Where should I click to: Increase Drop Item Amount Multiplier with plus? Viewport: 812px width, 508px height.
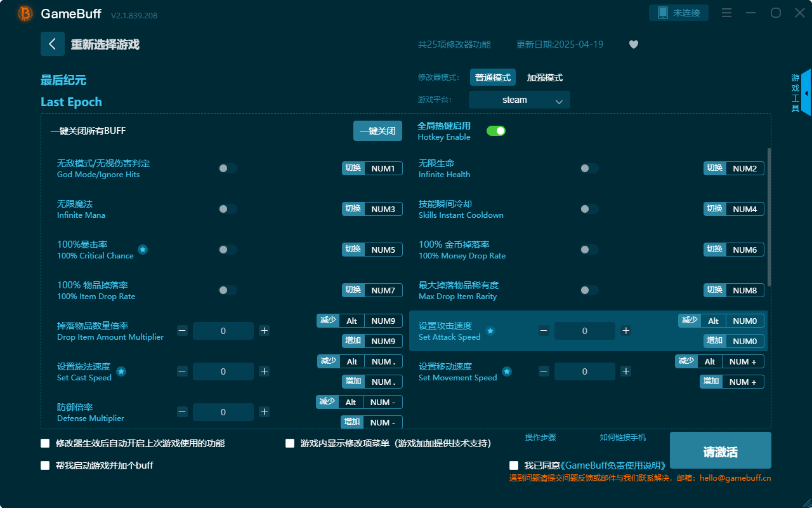click(265, 331)
